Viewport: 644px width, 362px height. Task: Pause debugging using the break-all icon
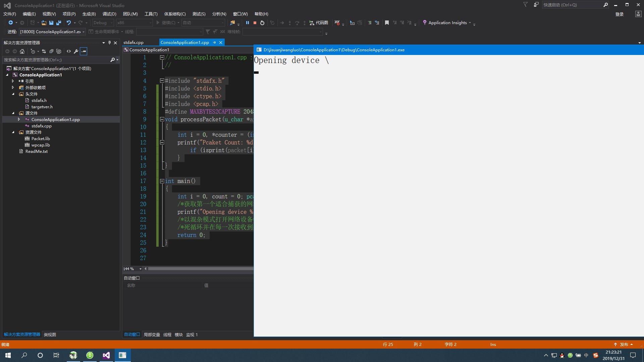point(248,22)
